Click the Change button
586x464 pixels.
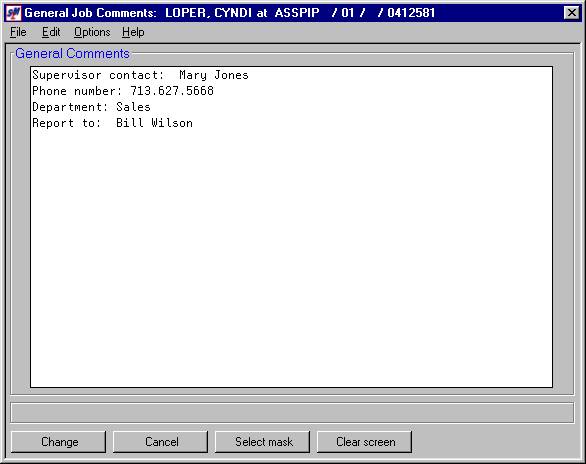click(59, 442)
